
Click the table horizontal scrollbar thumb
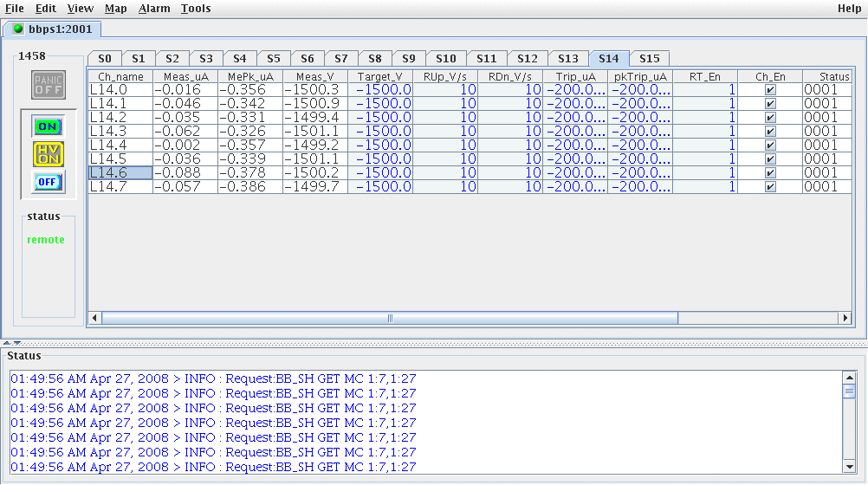[x=390, y=318]
